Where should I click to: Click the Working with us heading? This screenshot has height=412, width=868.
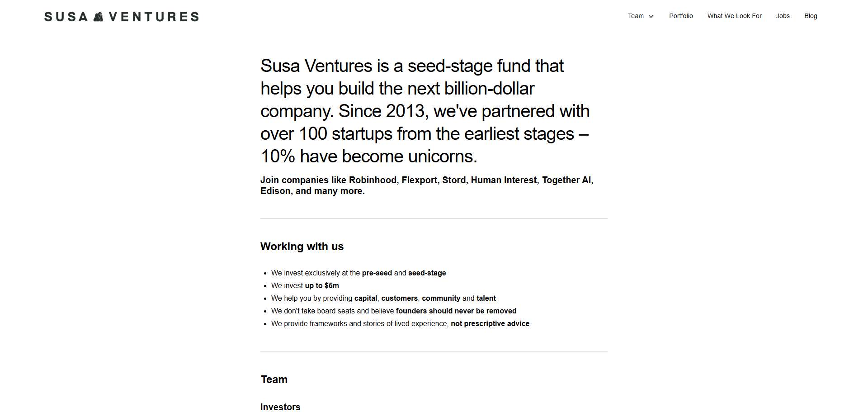[302, 246]
